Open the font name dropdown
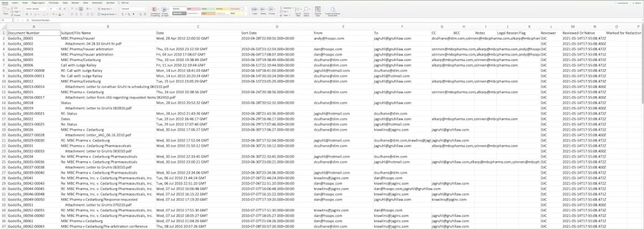 [x=36, y=8]
